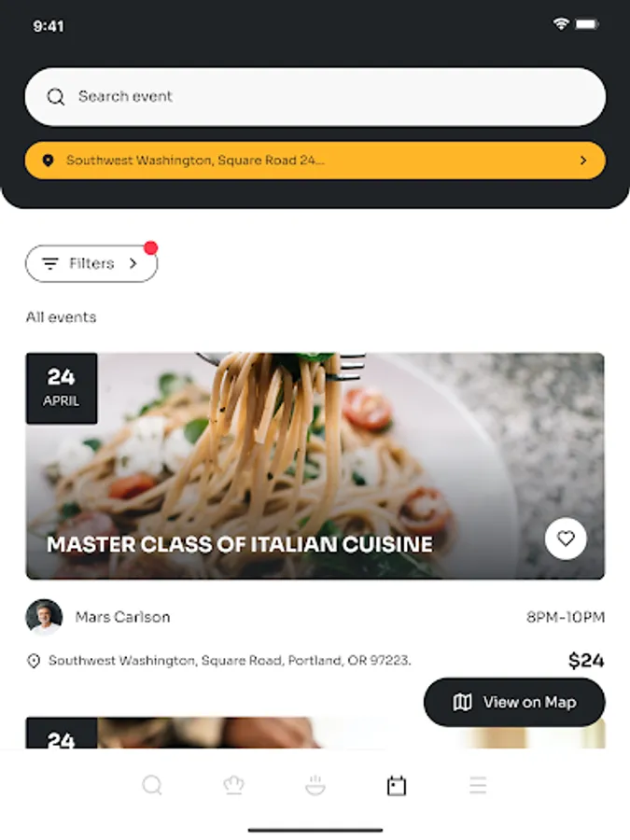630x840 pixels.
Task: Open the Filters button
Action: (91, 263)
